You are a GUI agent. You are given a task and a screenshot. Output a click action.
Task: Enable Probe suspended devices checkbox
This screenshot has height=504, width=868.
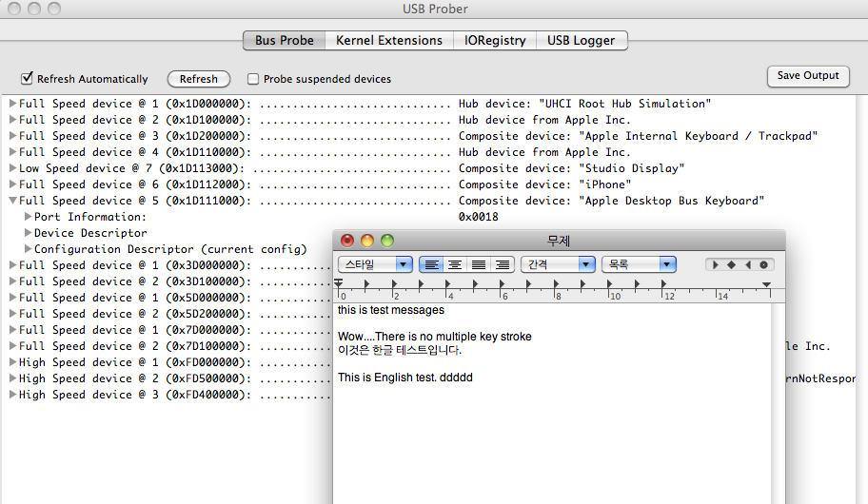[253, 79]
